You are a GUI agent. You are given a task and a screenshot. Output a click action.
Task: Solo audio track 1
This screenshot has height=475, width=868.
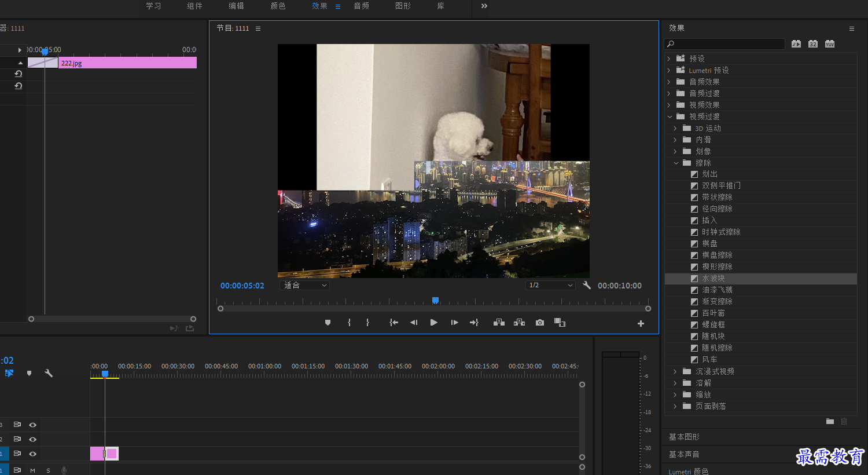pos(48,470)
